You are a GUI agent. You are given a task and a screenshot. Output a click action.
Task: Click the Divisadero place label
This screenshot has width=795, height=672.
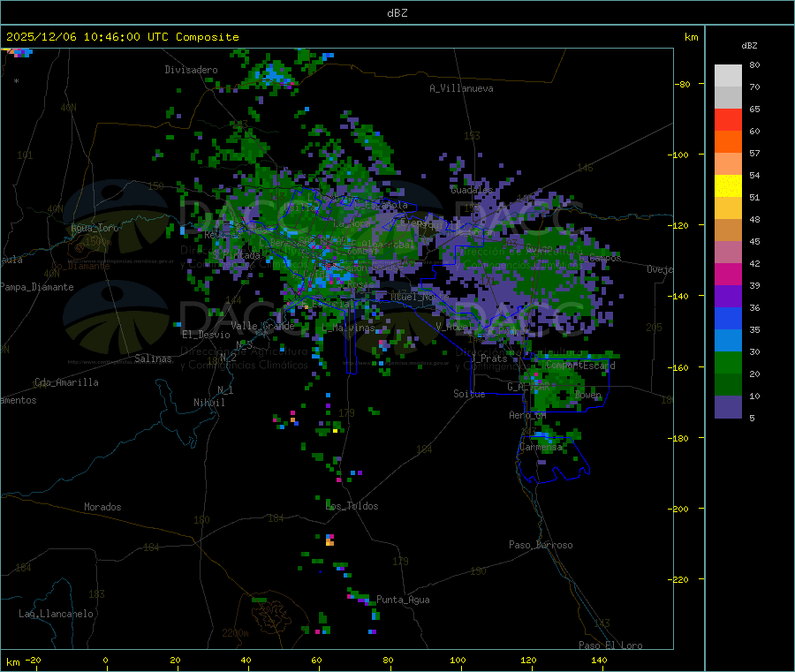pyautogui.click(x=191, y=70)
